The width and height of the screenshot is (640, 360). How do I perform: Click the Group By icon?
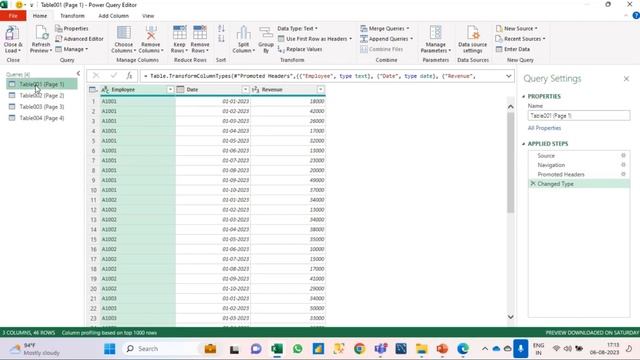click(x=266, y=33)
